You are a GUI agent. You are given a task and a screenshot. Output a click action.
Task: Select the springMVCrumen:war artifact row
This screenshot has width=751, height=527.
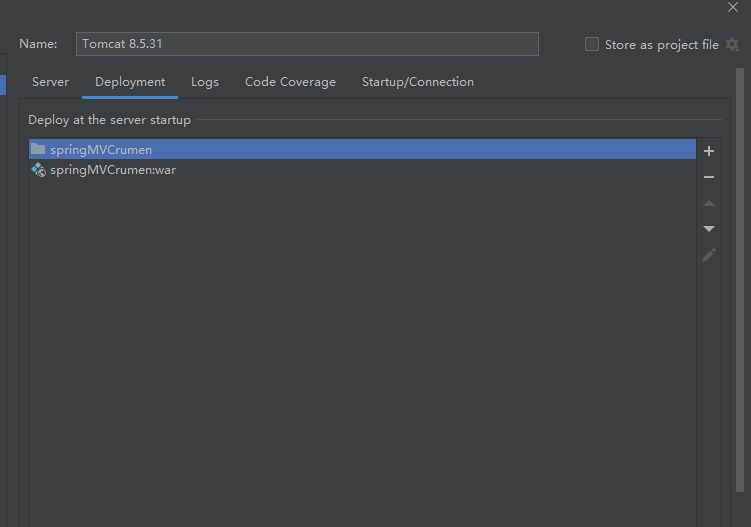pyautogui.click(x=362, y=170)
